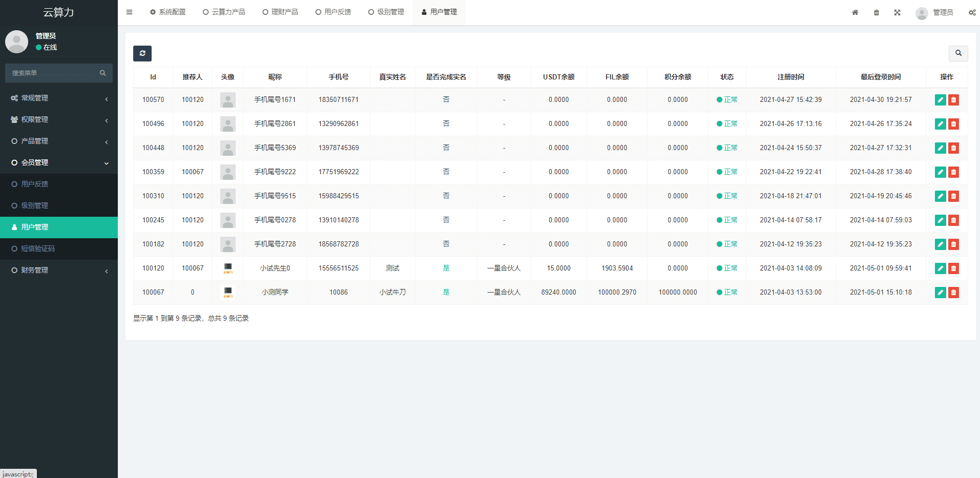Screen dimensions: 980x478
Task: Switch to the 系统配置 tab
Action: tap(168, 12)
